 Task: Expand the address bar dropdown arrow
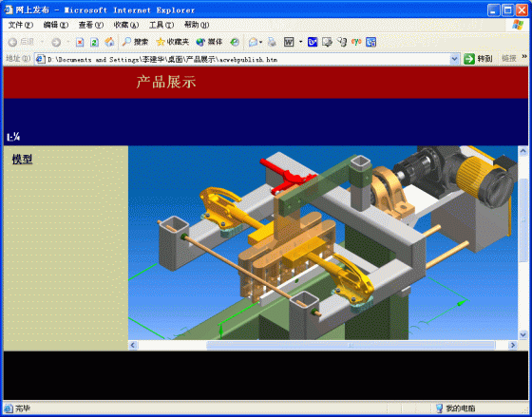(454, 59)
